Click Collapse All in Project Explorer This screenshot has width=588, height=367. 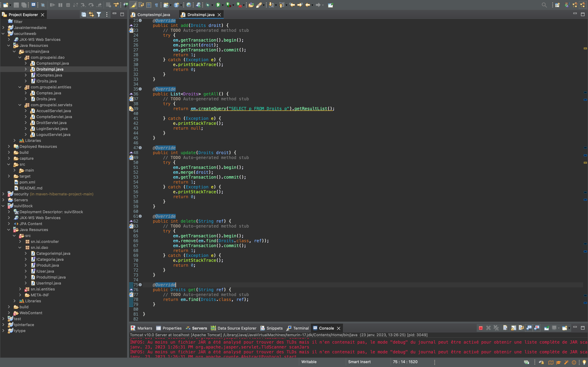click(84, 15)
